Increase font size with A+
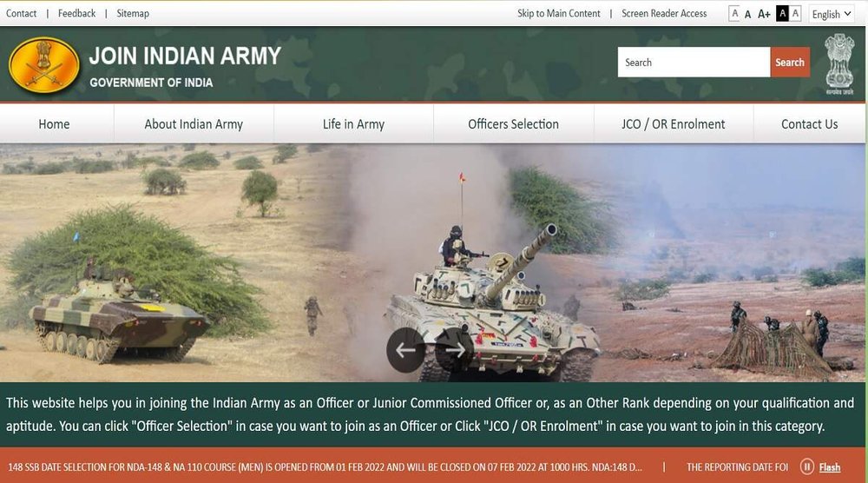 point(764,14)
